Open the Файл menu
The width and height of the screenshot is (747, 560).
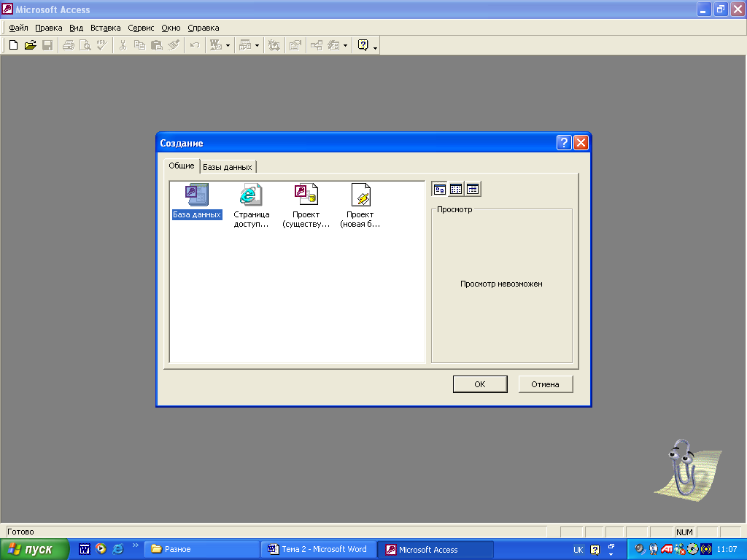click(x=18, y=28)
